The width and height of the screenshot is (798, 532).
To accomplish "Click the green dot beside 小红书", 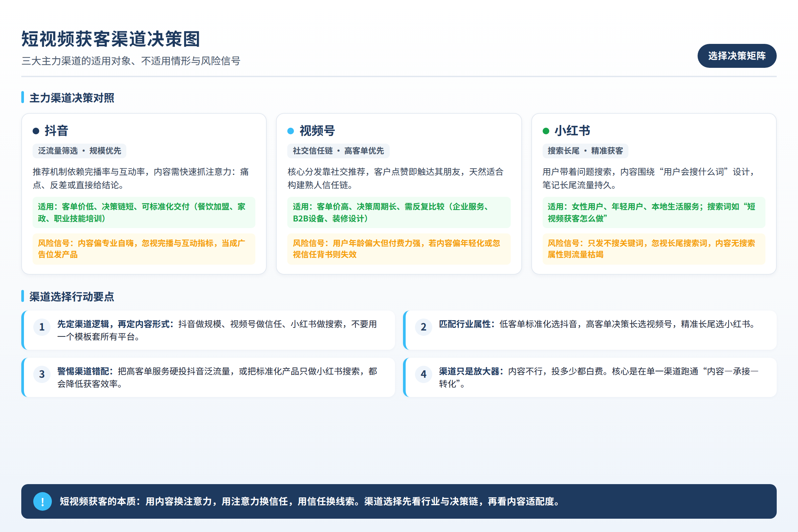I will pos(546,131).
